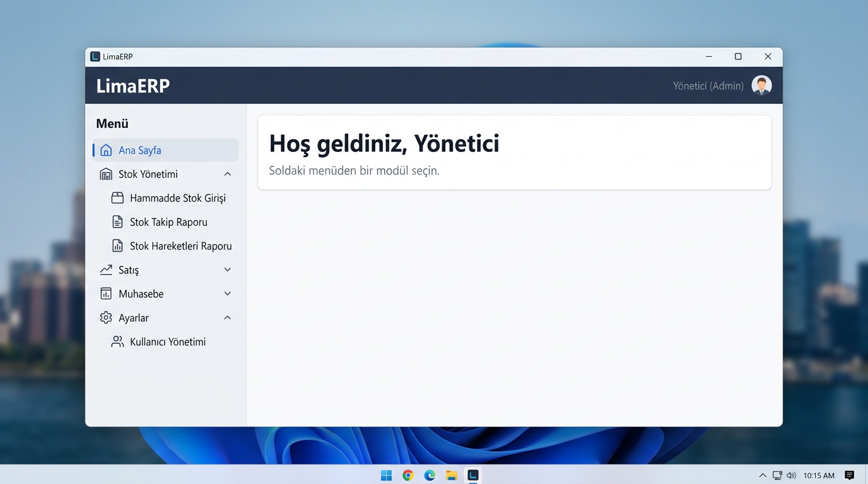This screenshot has width=868, height=484.
Task: Click the Ayarlar menu label
Action: point(134,318)
